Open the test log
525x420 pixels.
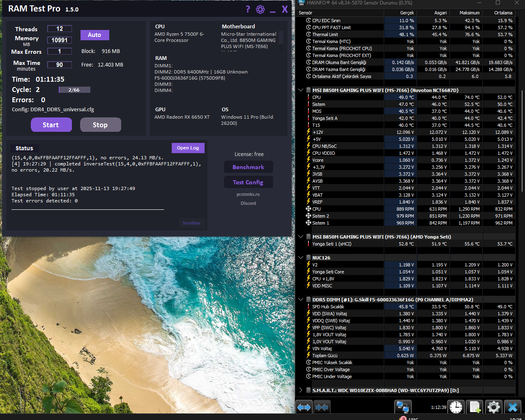pyautogui.click(x=188, y=148)
